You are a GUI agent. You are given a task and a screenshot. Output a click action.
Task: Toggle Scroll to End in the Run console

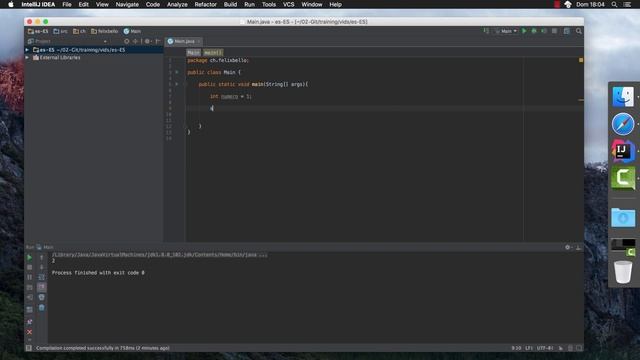tap(42, 287)
